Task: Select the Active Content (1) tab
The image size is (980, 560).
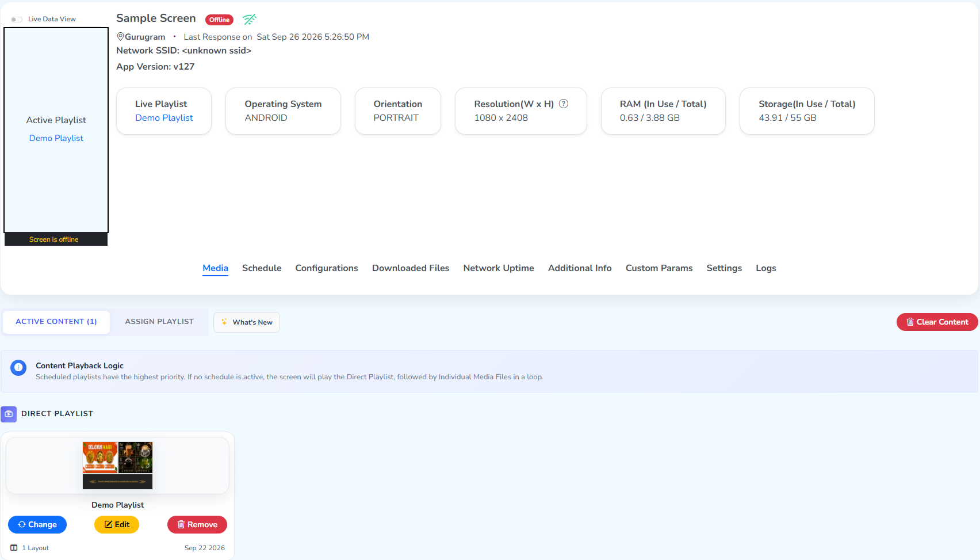Action: (x=56, y=322)
